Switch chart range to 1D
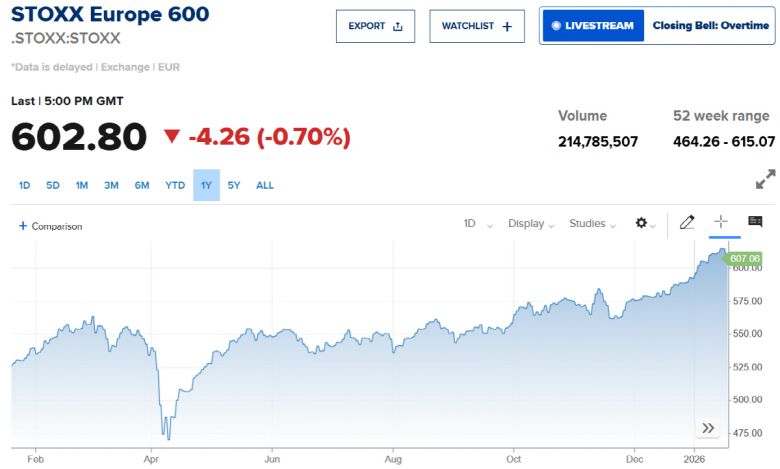The width and height of the screenshot is (780, 469). pyautogui.click(x=25, y=185)
